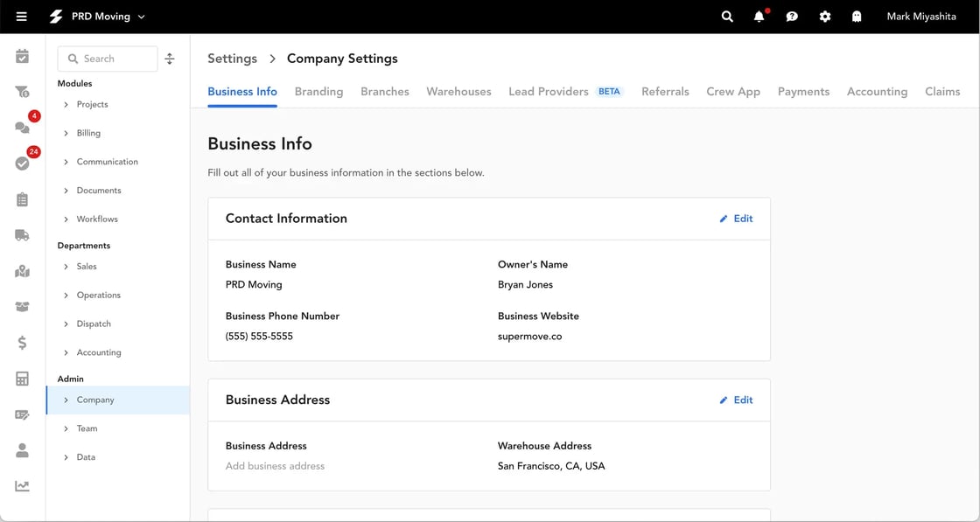Expand the Projects module
980x522 pixels.
94,103
